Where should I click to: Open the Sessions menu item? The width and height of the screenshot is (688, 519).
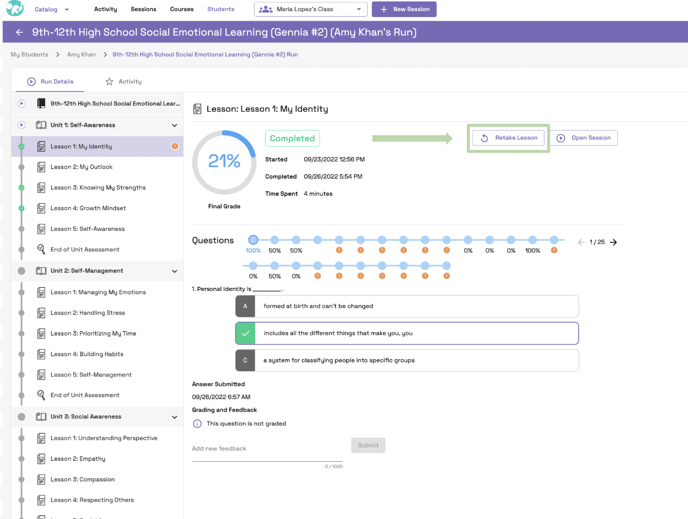click(x=143, y=9)
